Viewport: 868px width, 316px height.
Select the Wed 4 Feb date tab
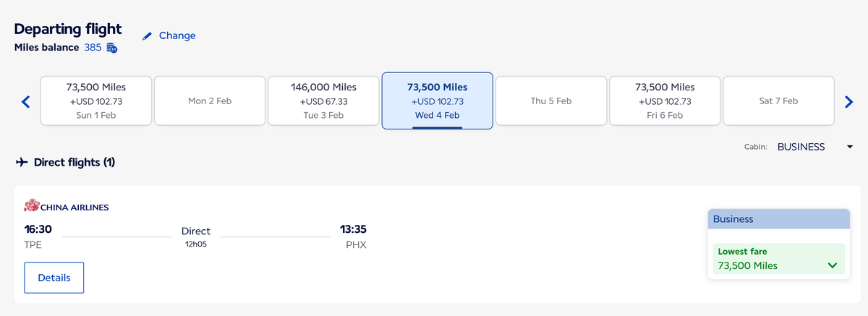coord(437,101)
